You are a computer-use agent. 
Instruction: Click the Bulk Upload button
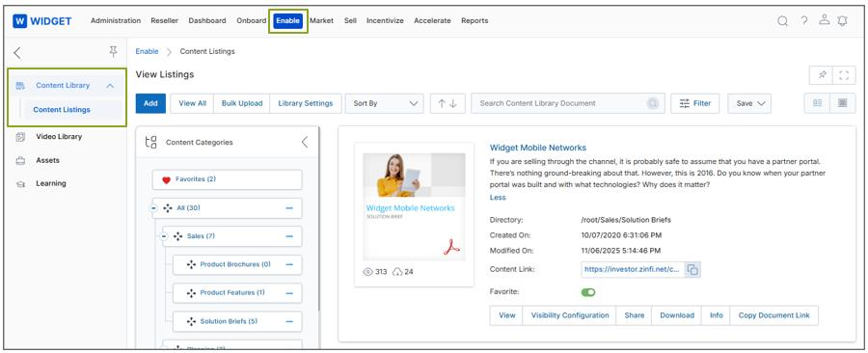pos(242,103)
